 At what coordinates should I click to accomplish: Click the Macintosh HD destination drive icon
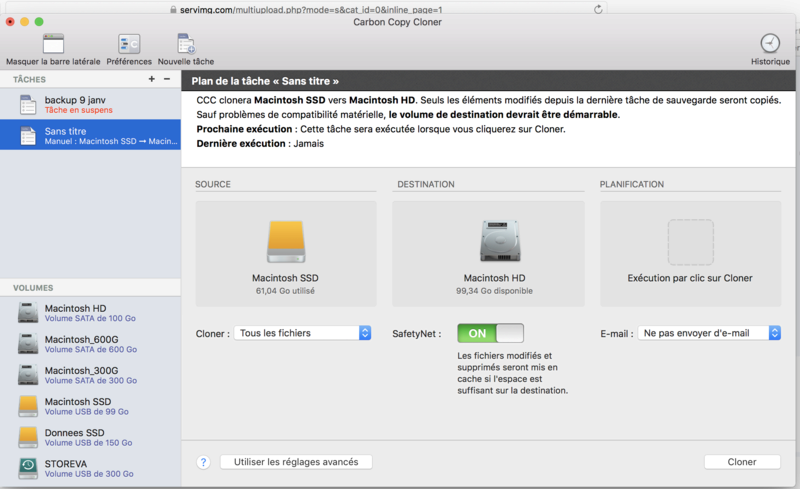tap(500, 242)
